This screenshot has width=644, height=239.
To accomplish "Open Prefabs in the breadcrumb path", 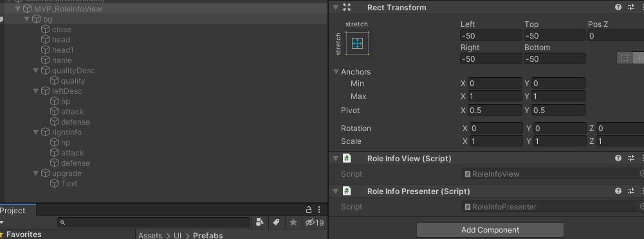I will pyautogui.click(x=208, y=235).
